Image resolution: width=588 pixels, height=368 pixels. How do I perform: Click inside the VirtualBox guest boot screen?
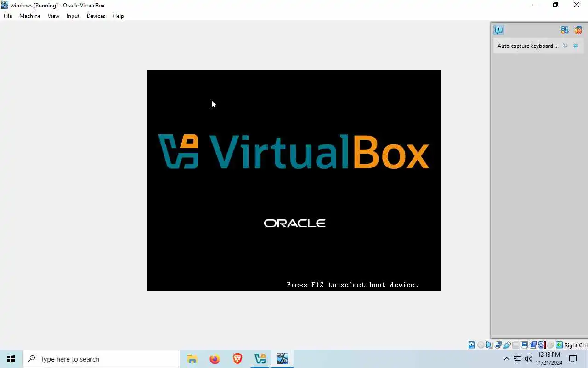(294, 180)
